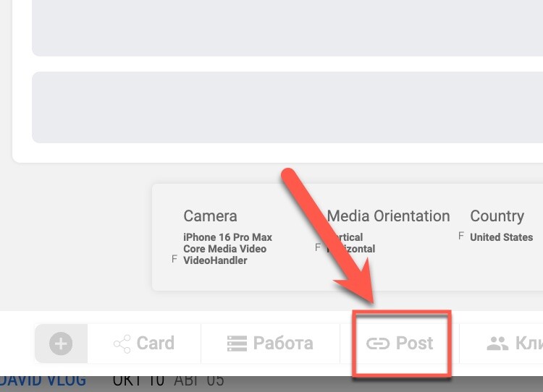The height and width of the screenshot is (392, 543).
Task: Select iPhone 16 Pro Max camera filter
Action: point(227,237)
